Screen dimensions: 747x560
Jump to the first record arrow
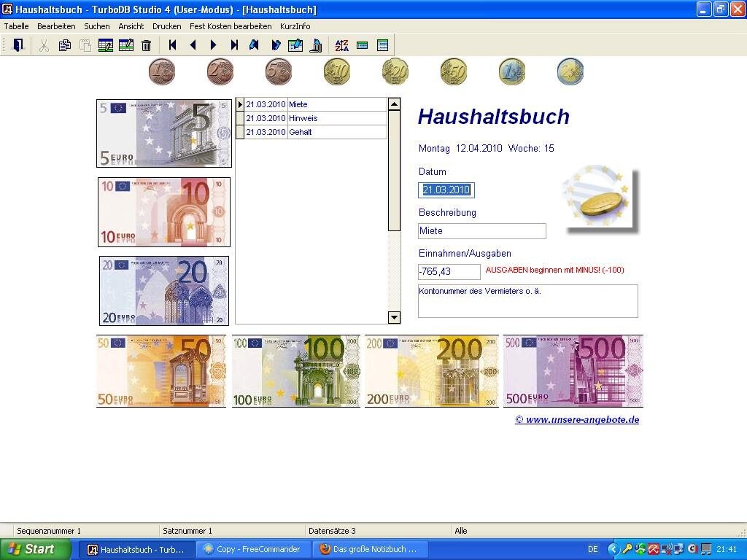pyautogui.click(x=172, y=45)
